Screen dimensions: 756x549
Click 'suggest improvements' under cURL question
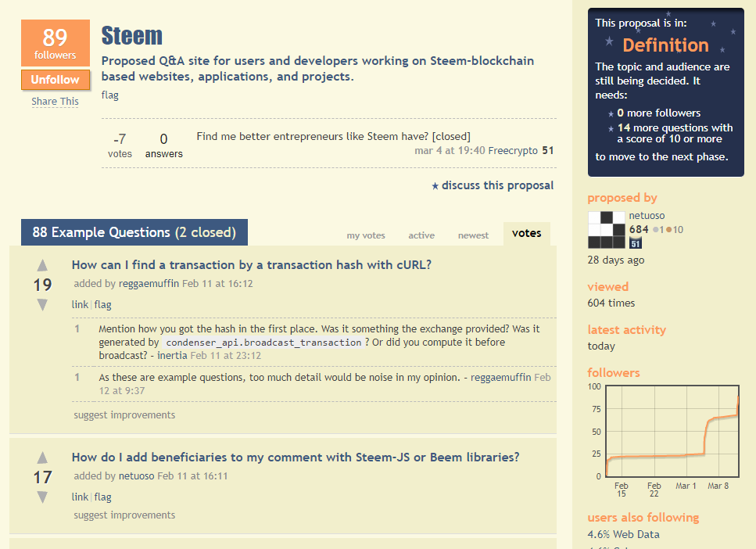(124, 415)
